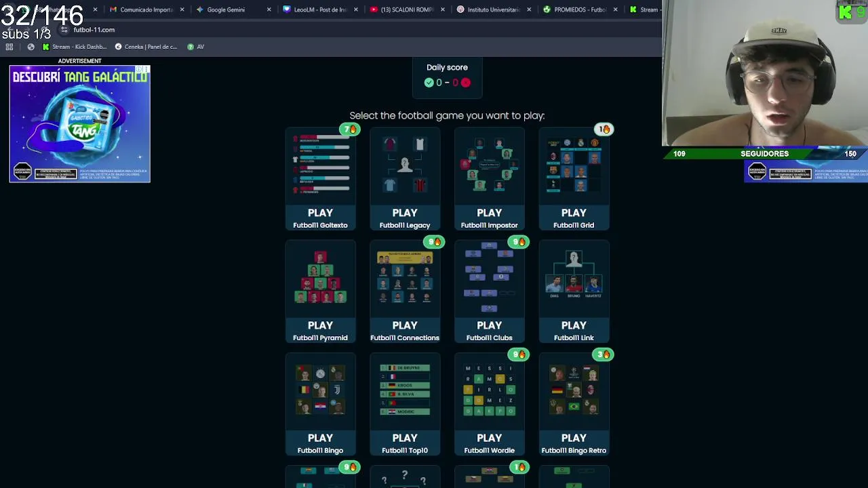
Task: Open the Futbol11 Top10 game card
Action: pyautogui.click(x=405, y=405)
